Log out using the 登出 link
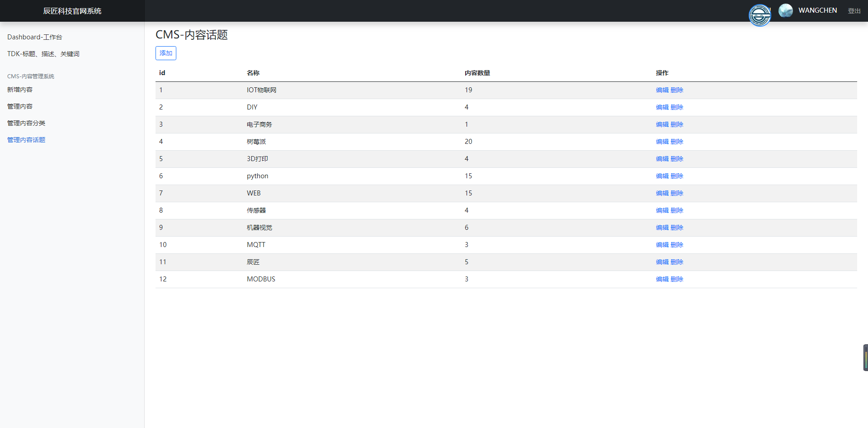This screenshot has height=428, width=868. 854,11
